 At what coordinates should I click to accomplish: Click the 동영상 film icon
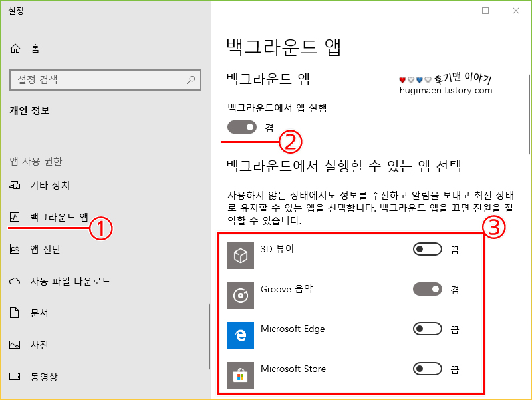point(15,377)
